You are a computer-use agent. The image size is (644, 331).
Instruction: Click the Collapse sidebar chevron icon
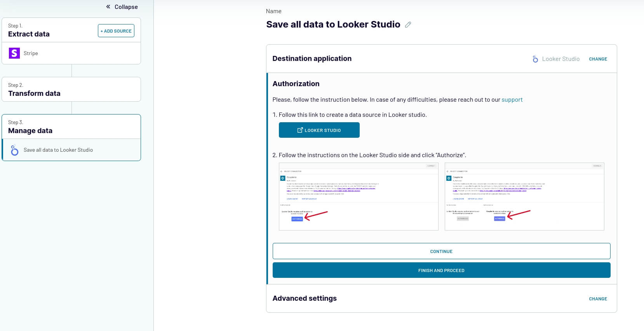pyautogui.click(x=108, y=7)
